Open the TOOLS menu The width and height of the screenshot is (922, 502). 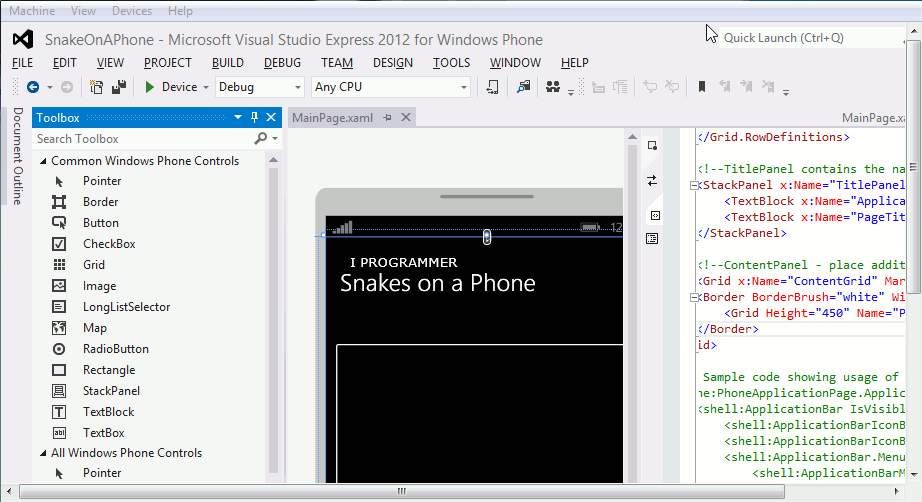point(452,63)
